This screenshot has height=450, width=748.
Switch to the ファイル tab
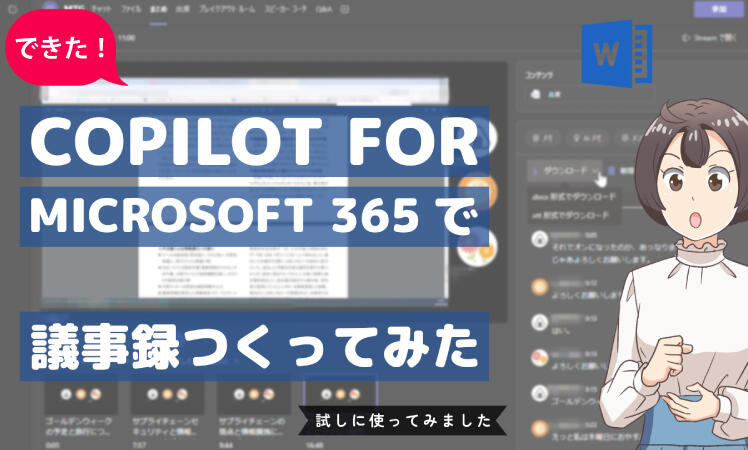pos(131,9)
